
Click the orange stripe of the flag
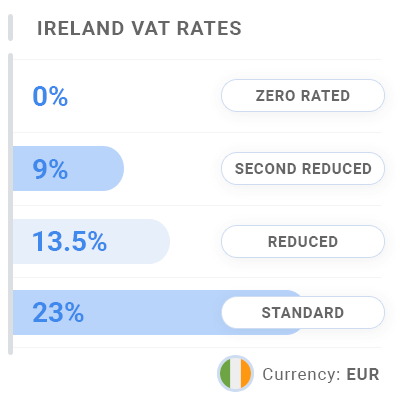246,373
